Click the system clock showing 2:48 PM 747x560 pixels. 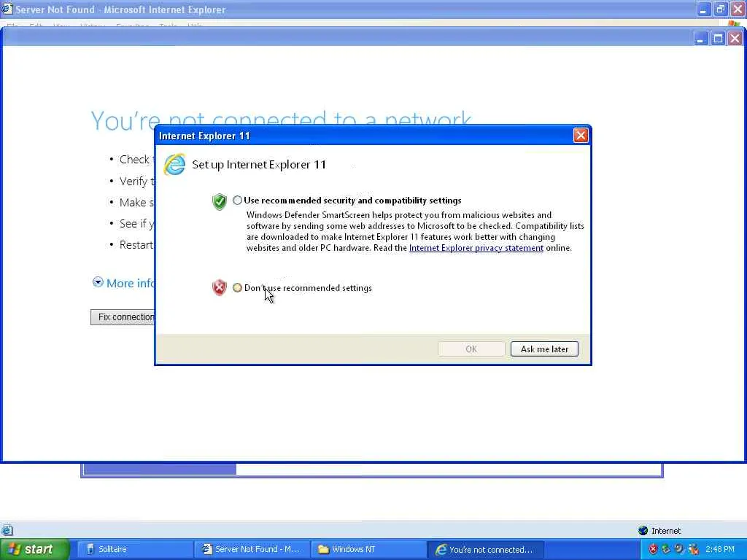(720, 549)
